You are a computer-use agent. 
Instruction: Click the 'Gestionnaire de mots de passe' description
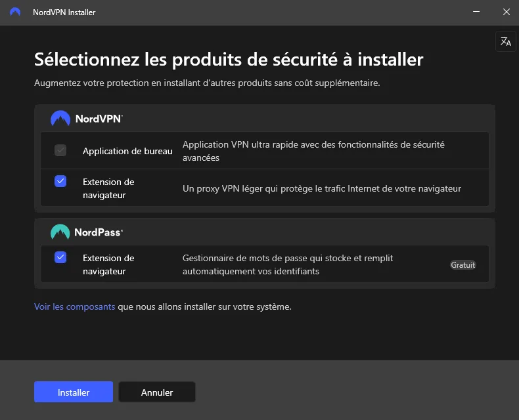point(288,264)
